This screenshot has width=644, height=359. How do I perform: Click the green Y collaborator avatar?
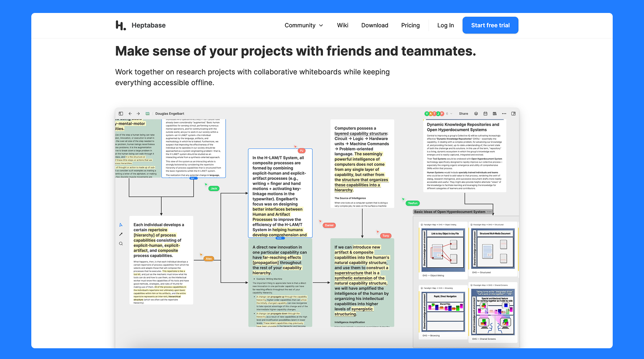(x=427, y=114)
